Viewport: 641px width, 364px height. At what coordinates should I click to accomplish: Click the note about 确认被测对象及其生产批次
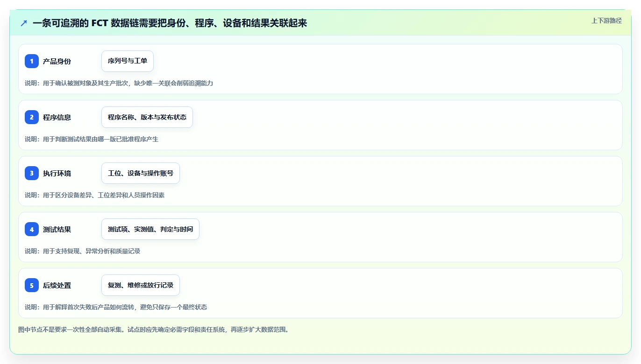click(x=119, y=83)
